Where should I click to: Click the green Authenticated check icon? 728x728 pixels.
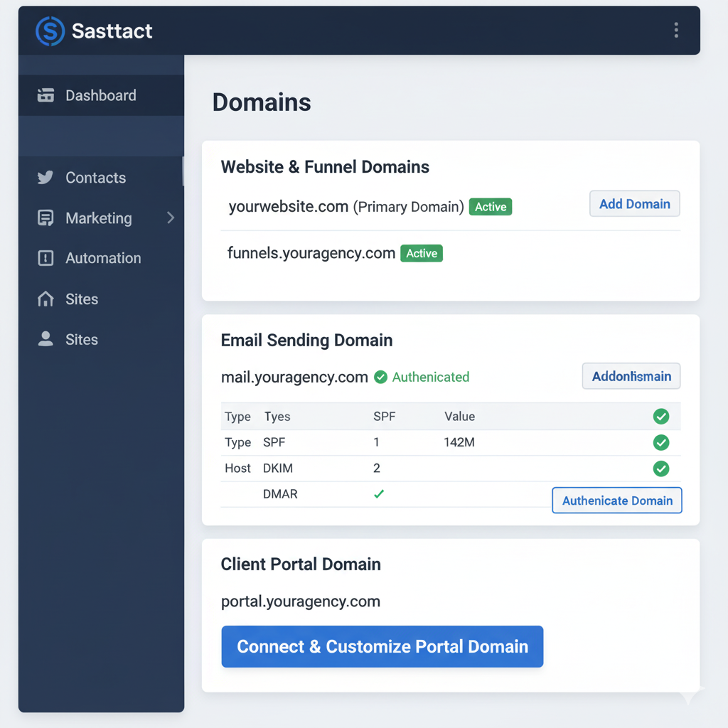pos(381,377)
